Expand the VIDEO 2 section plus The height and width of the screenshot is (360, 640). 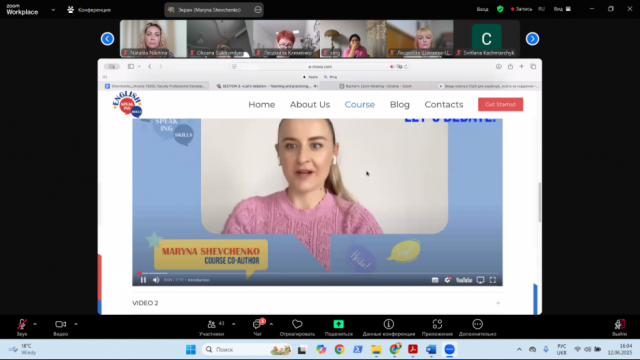pyautogui.click(x=498, y=303)
